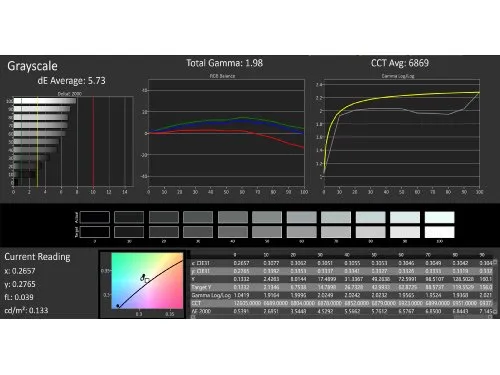This screenshot has width=500, height=375.
Task: Click the horizontal scrollbar right arrow of table
Action: point(490,316)
